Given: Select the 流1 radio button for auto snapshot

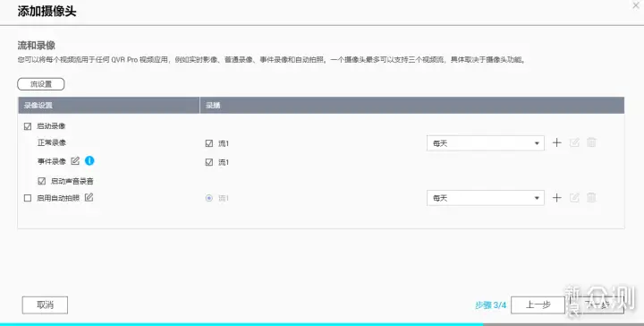Looking at the screenshot, I should click(x=209, y=198).
